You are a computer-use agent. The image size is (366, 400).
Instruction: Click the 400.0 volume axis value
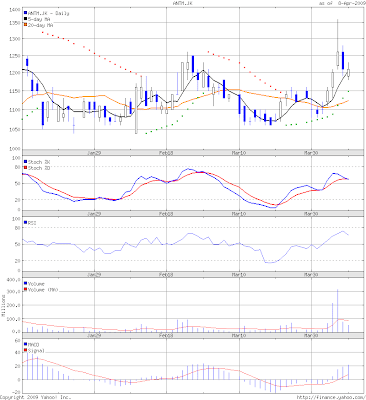tap(14, 279)
